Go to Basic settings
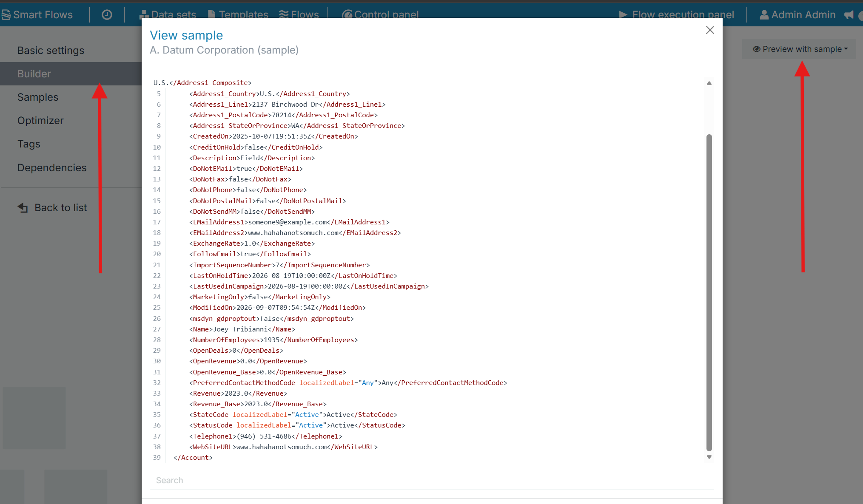 coord(51,51)
